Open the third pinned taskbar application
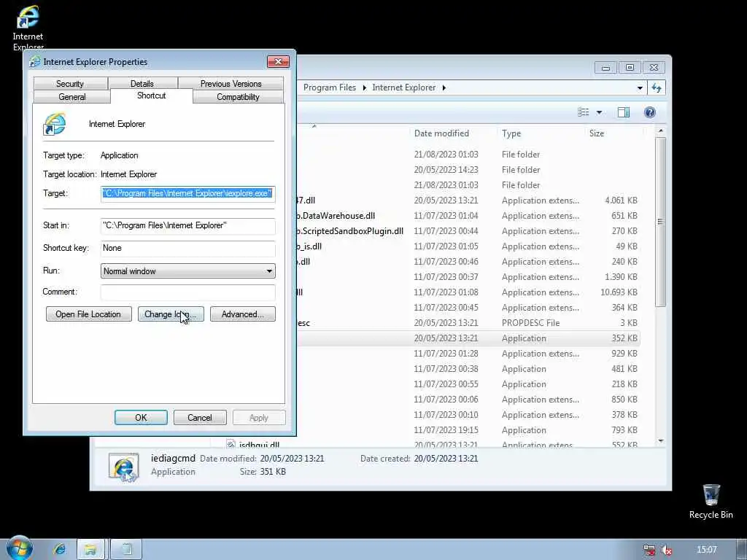This screenshot has width=747, height=560. coord(126,549)
